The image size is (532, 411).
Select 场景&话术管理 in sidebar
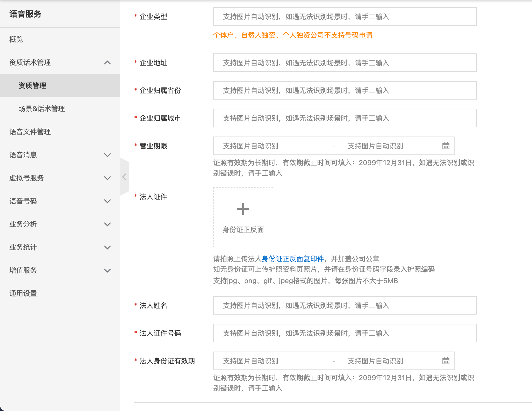[x=42, y=109]
